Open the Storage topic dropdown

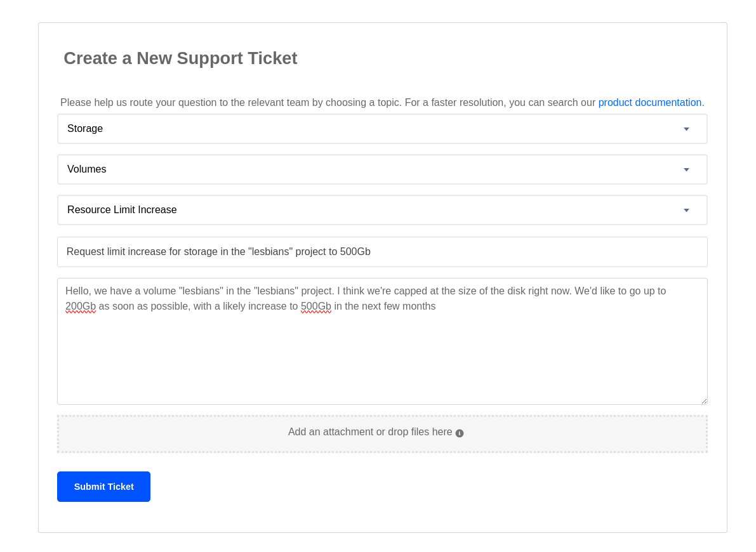pos(381,129)
